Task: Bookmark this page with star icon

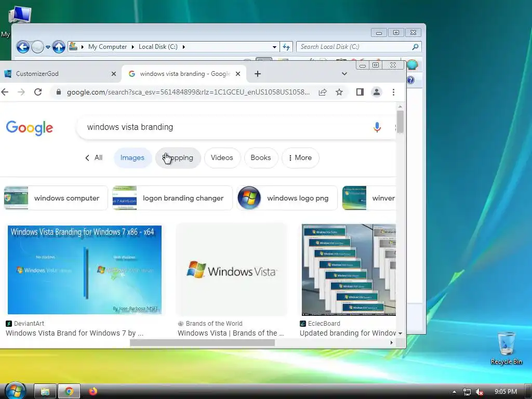Action: point(339,92)
